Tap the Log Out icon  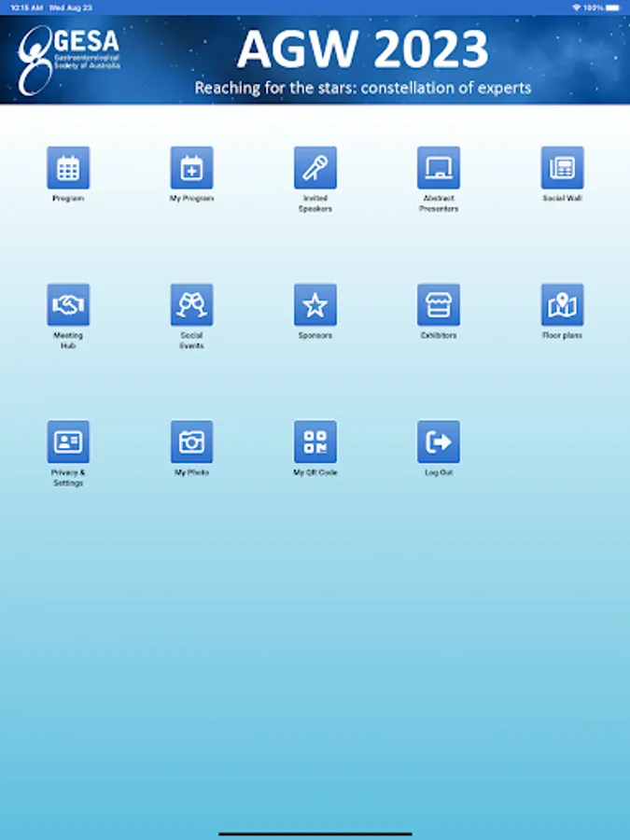point(439,441)
